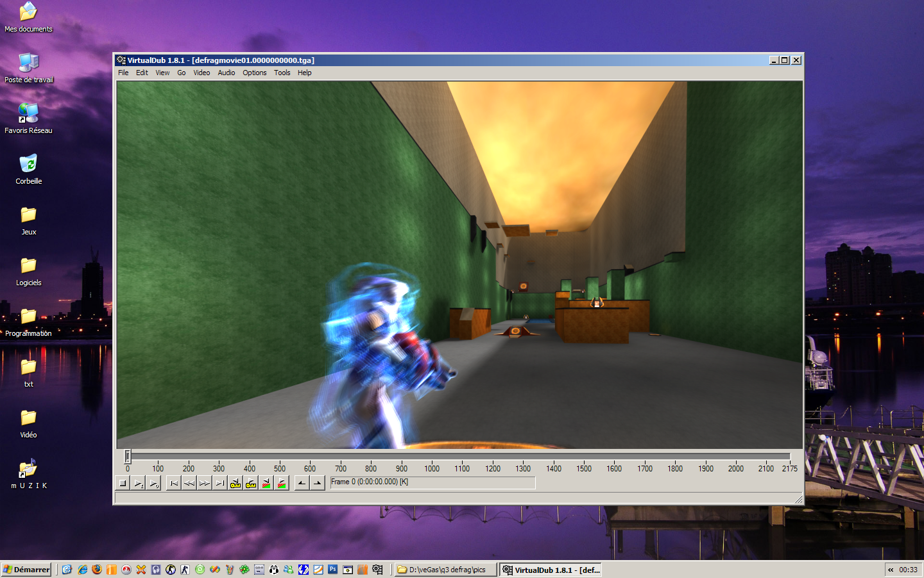Select the Favoris Réseau desktop icon
924x578 pixels.
(x=28, y=118)
